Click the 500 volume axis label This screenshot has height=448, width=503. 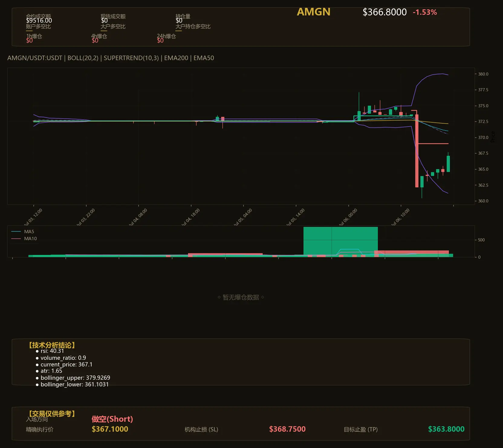tap(481, 240)
